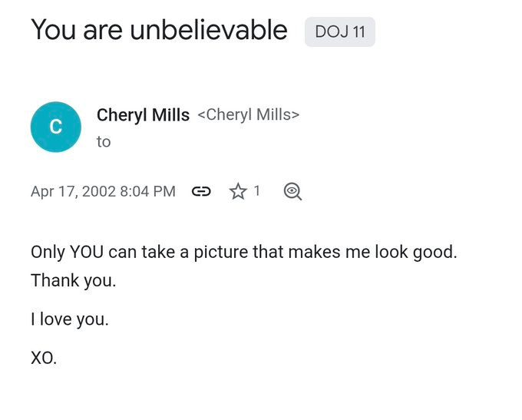Screen dimensions: 522x420
Task: Expand the 'to' recipient details line
Action: [104, 141]
